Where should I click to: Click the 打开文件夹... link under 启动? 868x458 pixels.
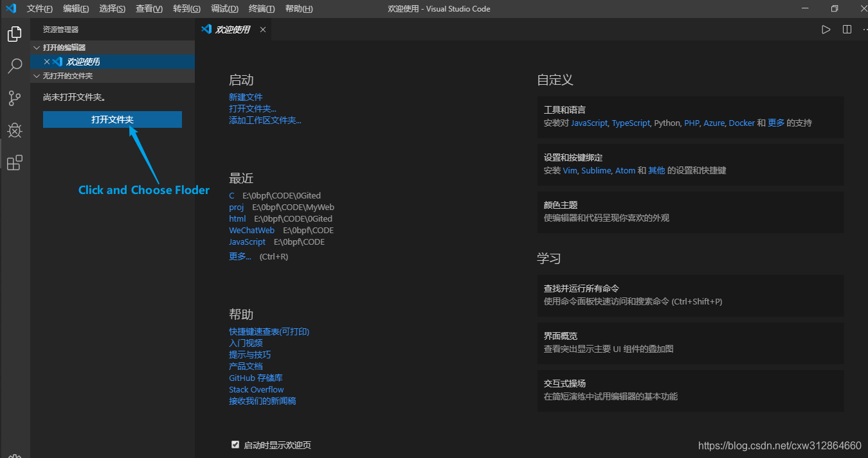(x=253, y=109)
